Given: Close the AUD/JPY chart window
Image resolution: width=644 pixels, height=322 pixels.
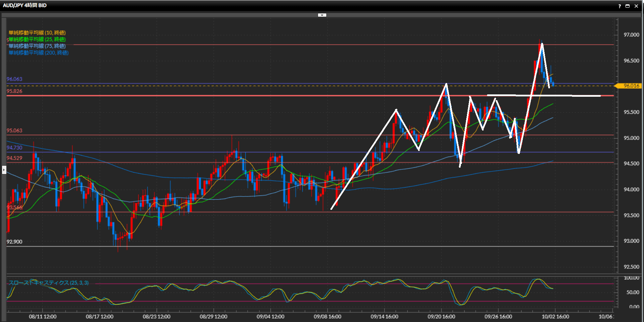Looking at the screenshot, I should tap(636, 6).
